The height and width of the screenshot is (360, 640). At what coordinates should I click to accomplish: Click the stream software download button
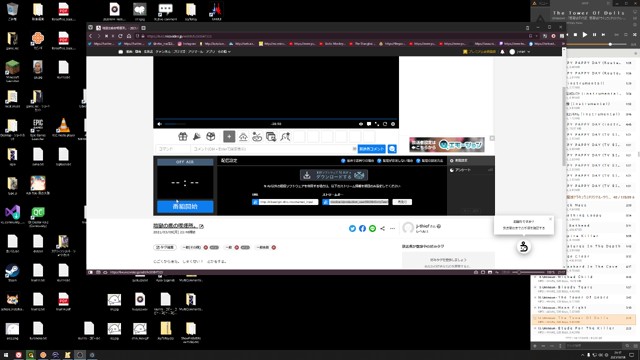(333, 175)
